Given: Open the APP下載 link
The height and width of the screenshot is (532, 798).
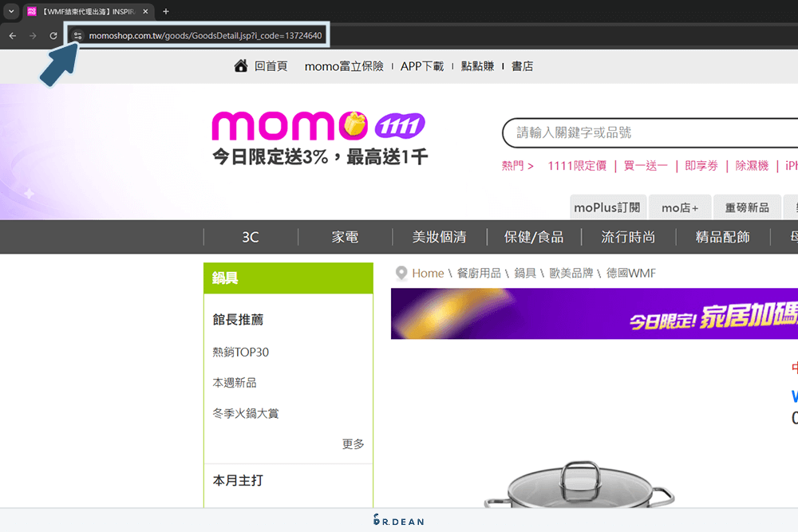Looking at the screenshot, I should 422,66.
